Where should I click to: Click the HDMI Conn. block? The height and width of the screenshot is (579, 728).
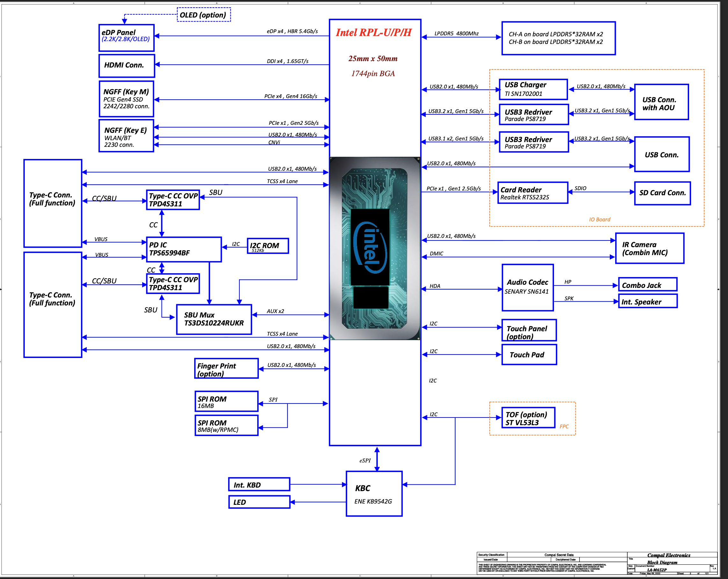(127, 66)
